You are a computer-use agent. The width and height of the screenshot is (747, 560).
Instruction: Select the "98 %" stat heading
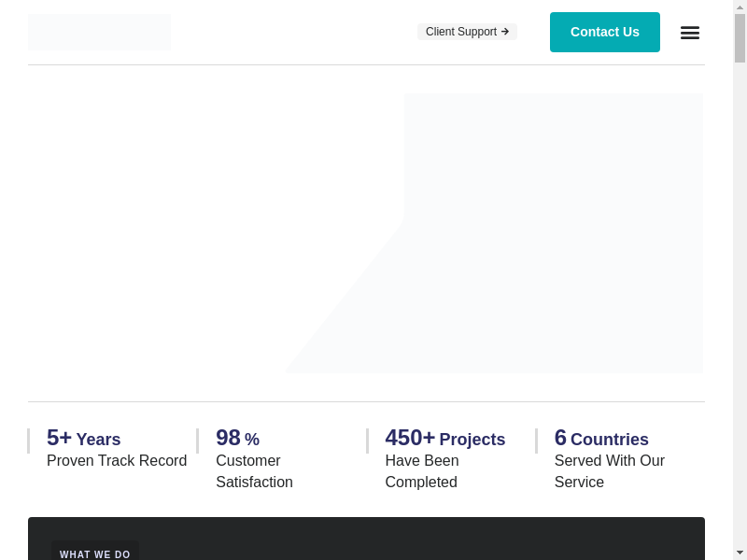point(237,439)
